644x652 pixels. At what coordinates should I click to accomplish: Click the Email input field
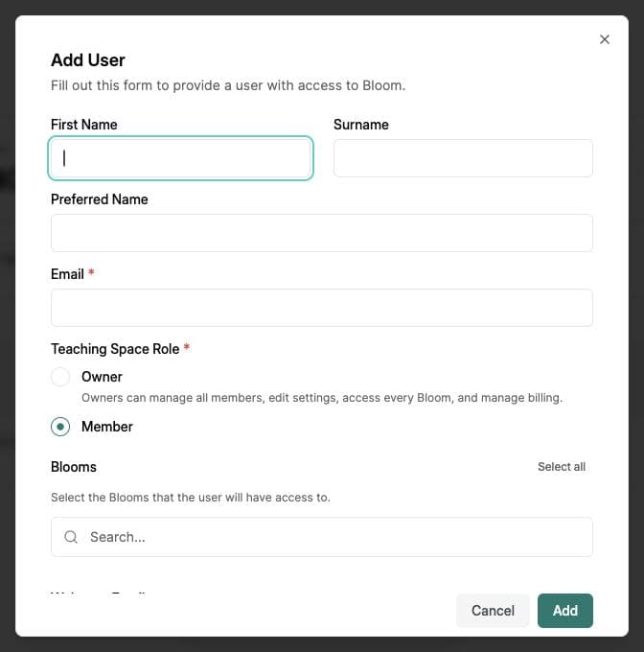[322, 308]
